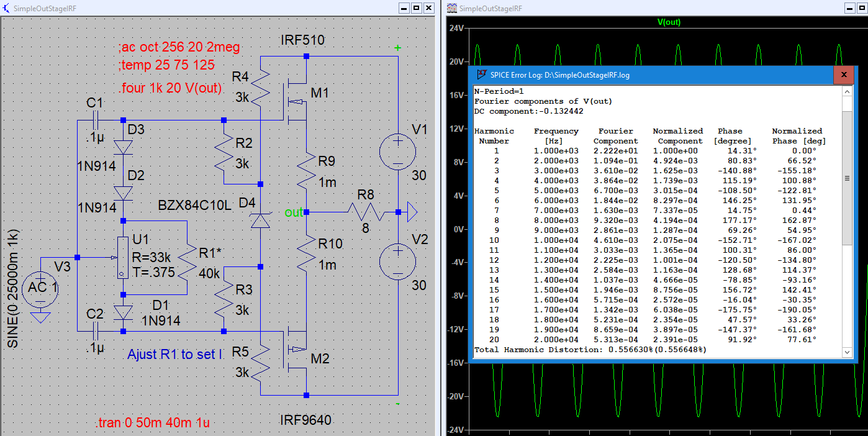Click the V3 AC signal source symbol
This screenshot has height=436, width=868.
pyautogui.click(x=42, y=291)
